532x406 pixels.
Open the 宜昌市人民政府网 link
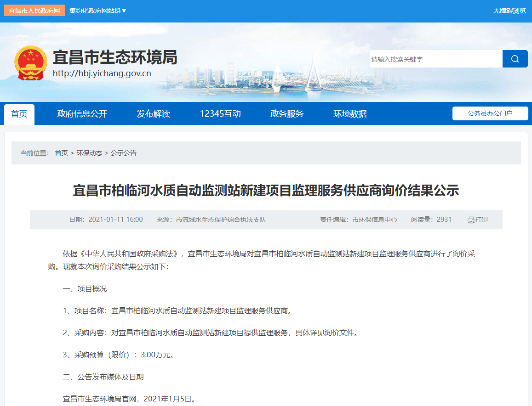point(34,11)
